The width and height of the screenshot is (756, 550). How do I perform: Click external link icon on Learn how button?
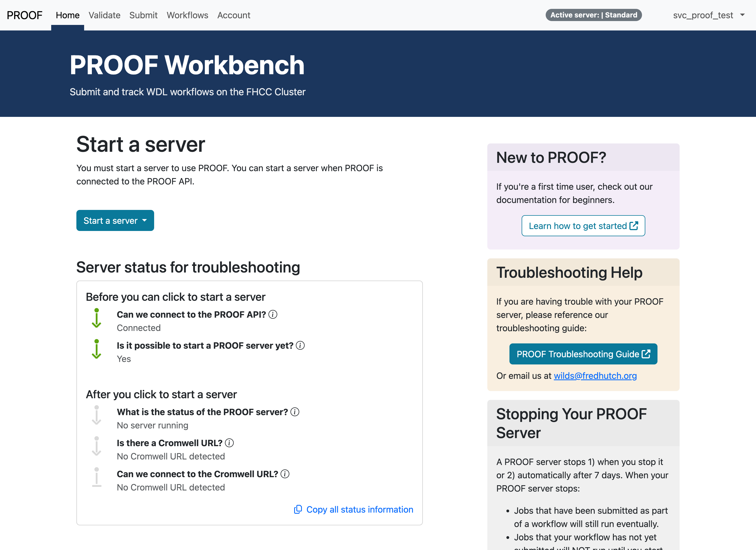[x=634, y=226]
